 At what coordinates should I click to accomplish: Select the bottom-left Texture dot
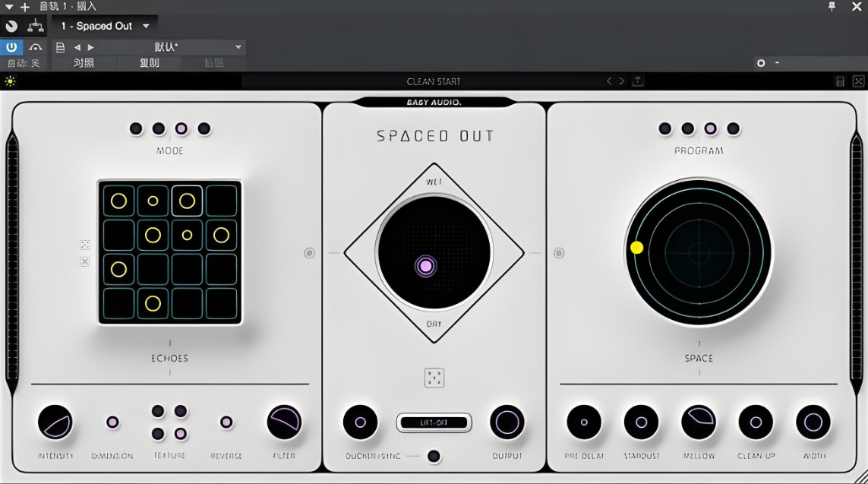(x=158, y=434)
